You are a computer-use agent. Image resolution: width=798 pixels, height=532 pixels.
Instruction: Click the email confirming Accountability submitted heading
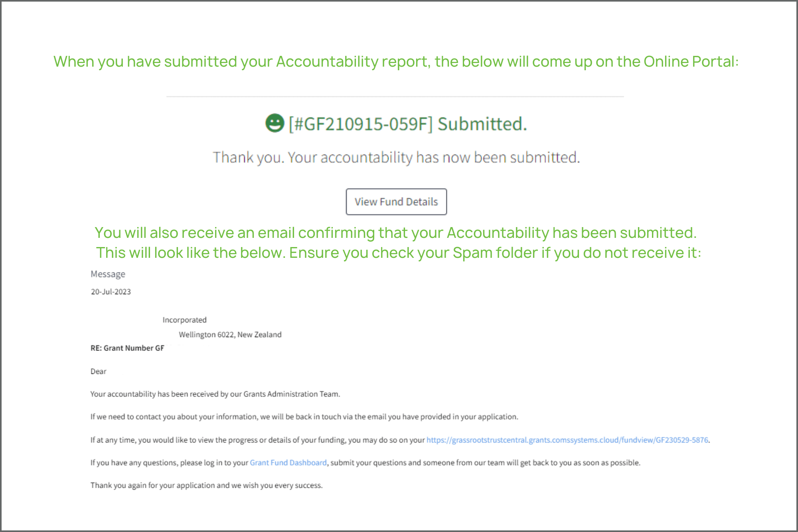(x=395, y=233)
